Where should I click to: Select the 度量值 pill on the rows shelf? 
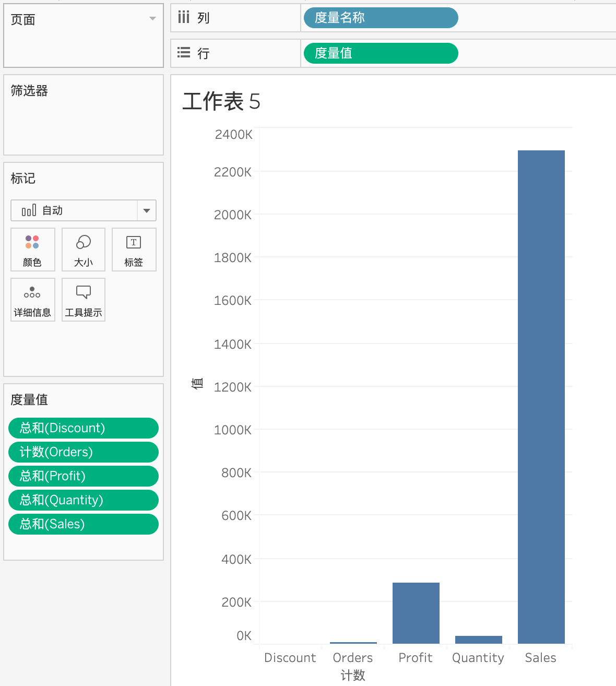click(380, 53)
